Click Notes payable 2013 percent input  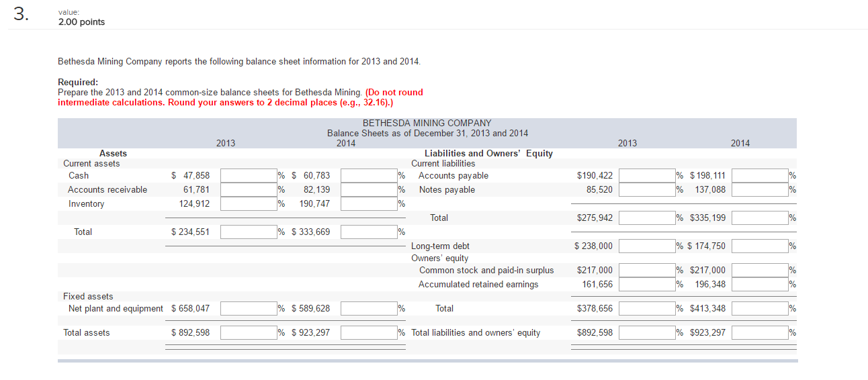(647, 190)
